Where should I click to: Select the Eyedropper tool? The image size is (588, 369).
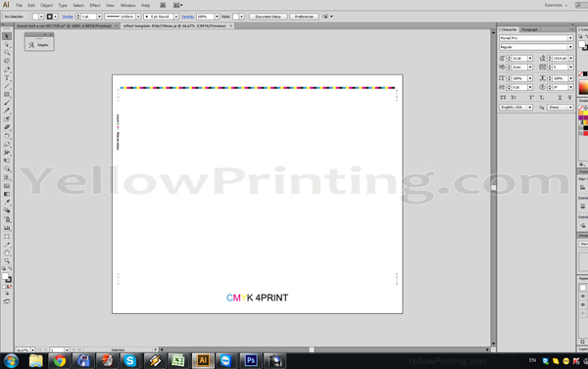coord(7,203)
